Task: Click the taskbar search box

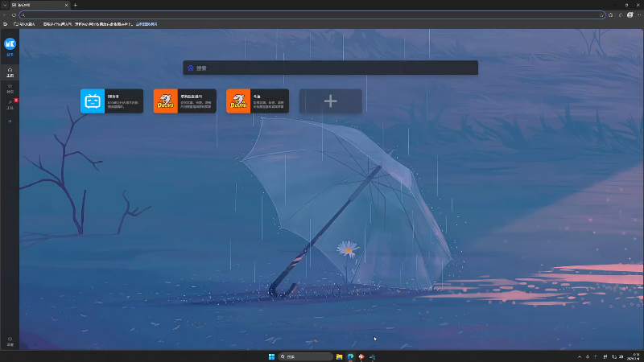Action: [x=306, y=356]
